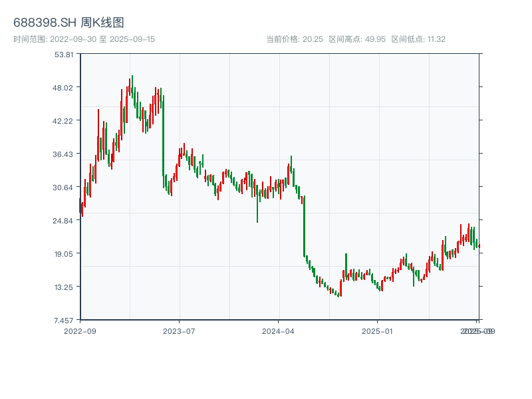Click the y-axis label 48.02

tap(63, 88)
